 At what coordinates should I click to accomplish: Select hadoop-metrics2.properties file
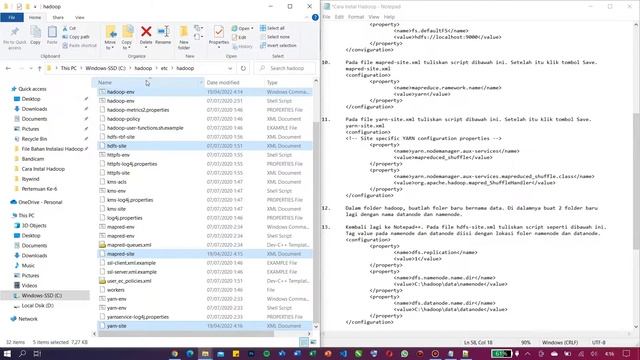[x=205, y=110]
